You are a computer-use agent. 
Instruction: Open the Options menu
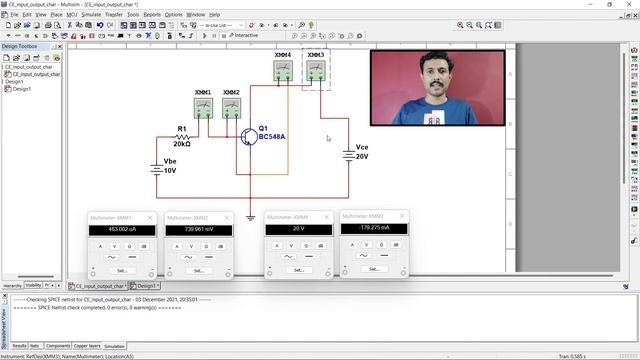173,15
